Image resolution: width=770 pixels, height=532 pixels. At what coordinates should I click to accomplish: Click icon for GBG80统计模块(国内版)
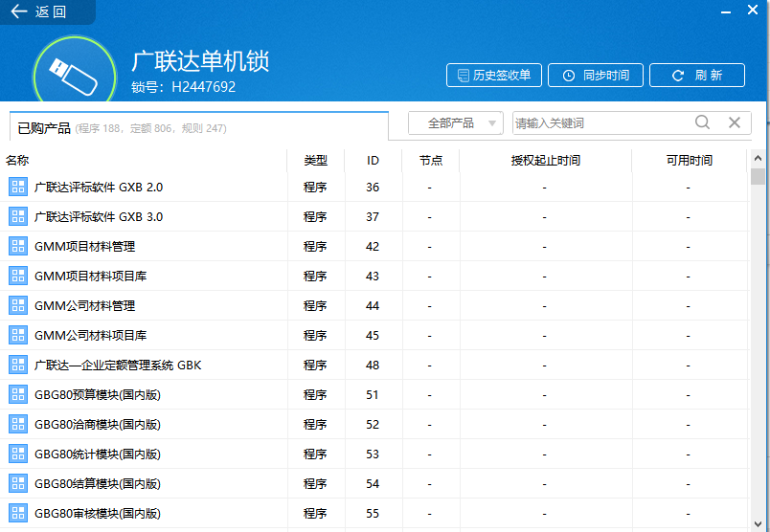[18, 454]
